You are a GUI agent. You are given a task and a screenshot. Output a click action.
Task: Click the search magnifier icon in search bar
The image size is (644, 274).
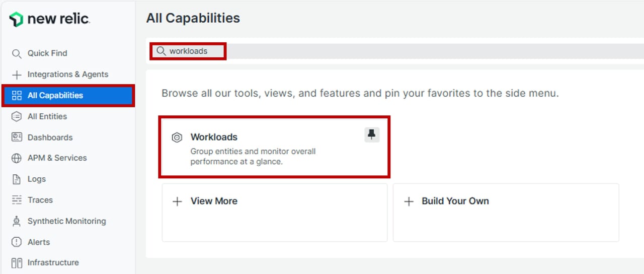(161, 51)
